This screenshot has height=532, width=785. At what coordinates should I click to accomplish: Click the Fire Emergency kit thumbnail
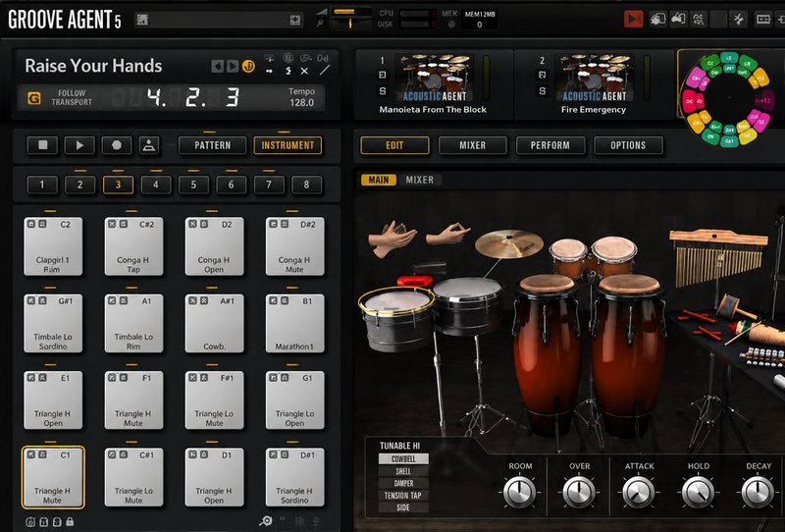[594, 79]
